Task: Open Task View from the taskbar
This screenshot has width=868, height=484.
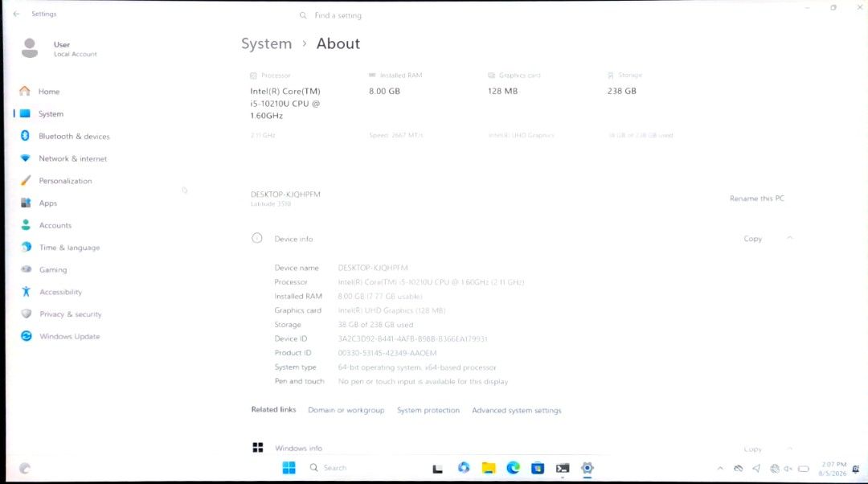Action: pyautogui.click(x=437, y=469)
